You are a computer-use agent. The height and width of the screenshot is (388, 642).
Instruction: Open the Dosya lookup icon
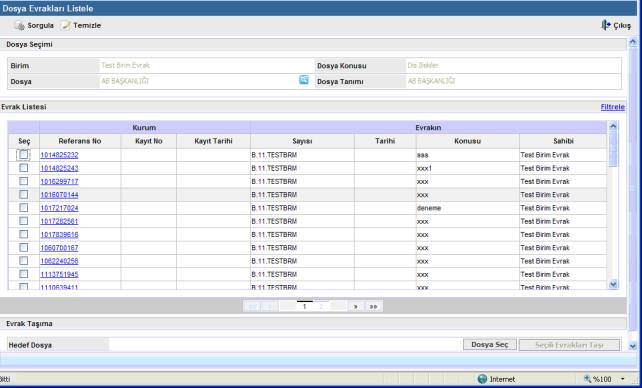pyautogui.click(x=303, y=80)
